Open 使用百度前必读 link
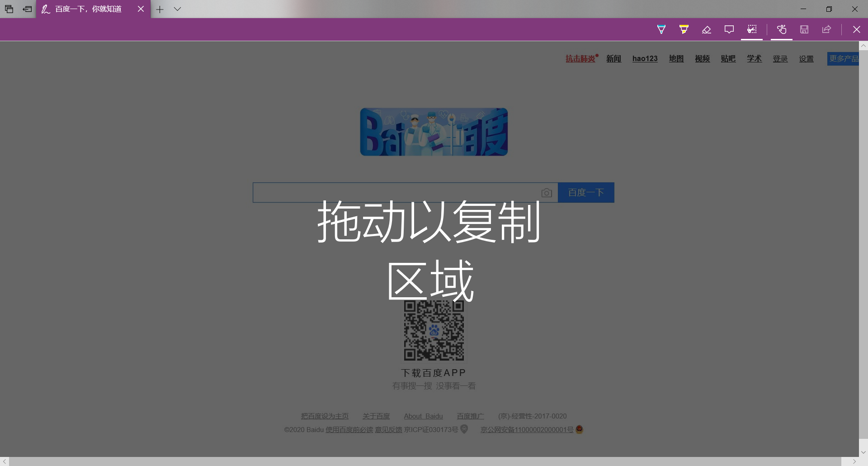 click(349, 430)
